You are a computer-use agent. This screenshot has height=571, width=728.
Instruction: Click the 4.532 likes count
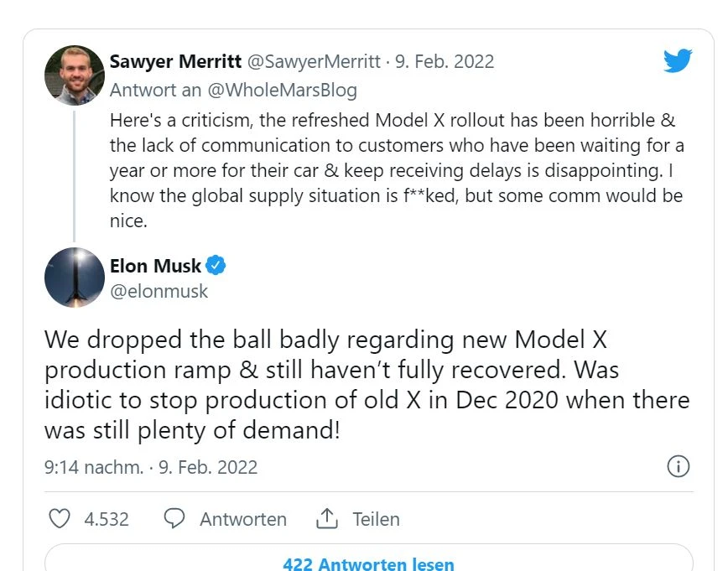pos(107,519)
